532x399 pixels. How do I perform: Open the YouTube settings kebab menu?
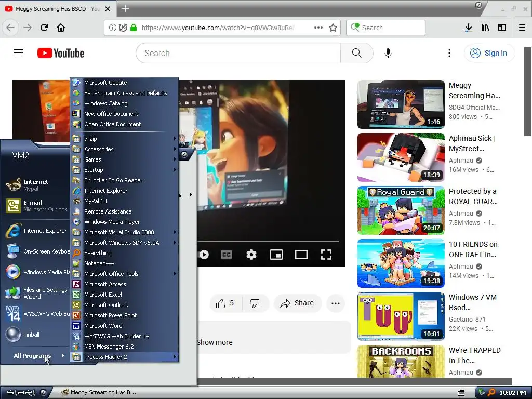coord(449,53)
